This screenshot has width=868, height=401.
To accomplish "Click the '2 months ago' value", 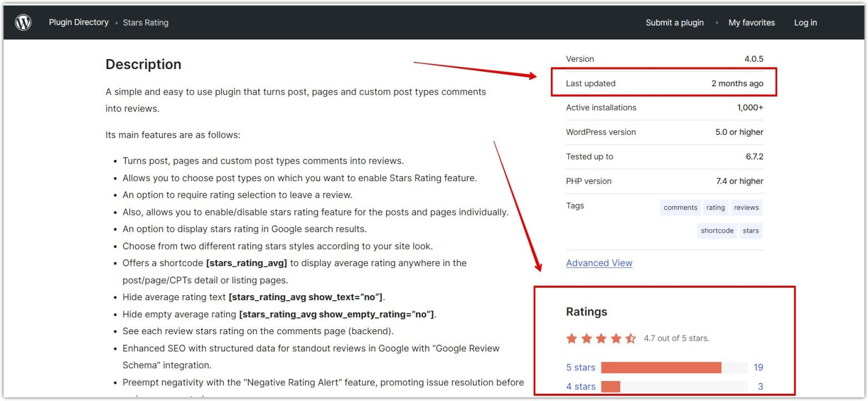I will (x=737, y=84).
